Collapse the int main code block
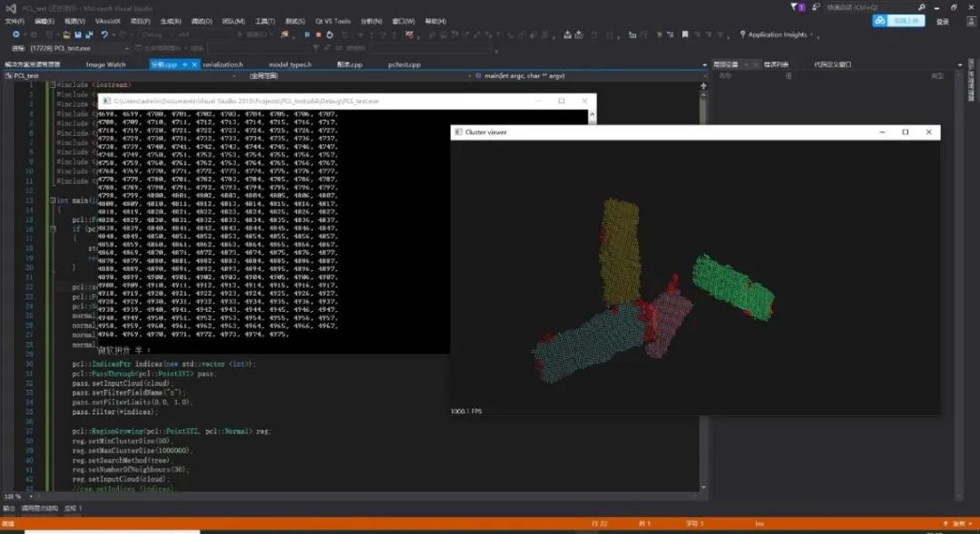The width and height of the screenshot is (980, 534). coord(54,200)
